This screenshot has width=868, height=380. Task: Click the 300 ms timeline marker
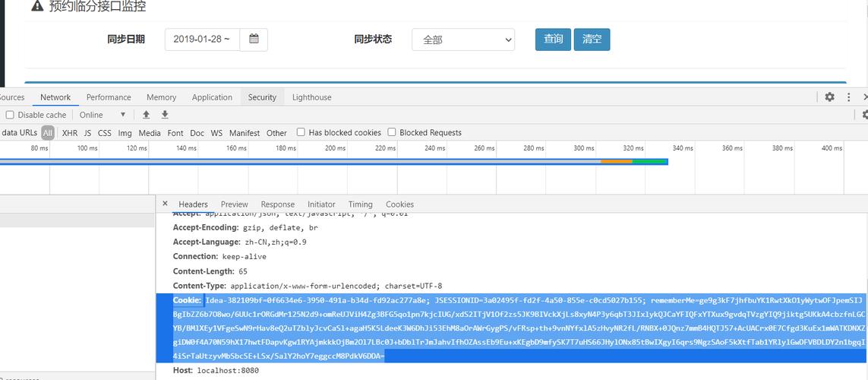click(x=584, y=148)
